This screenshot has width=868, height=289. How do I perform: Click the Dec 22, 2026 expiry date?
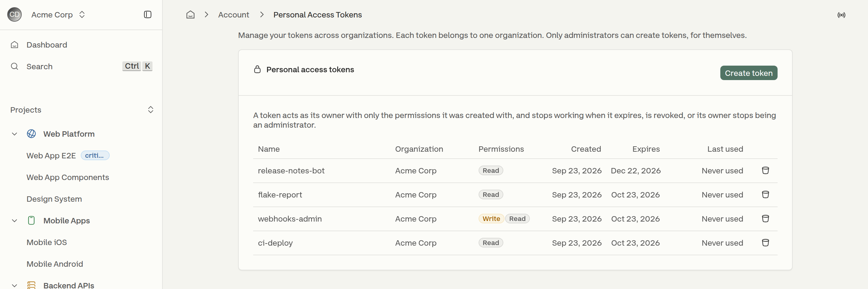(x=636, y=171)
